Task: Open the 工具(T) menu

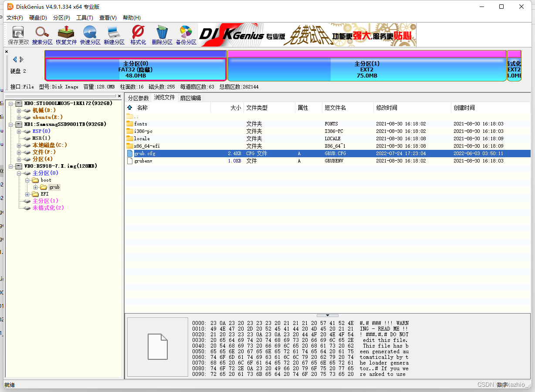Action: [x=85, y=18]
